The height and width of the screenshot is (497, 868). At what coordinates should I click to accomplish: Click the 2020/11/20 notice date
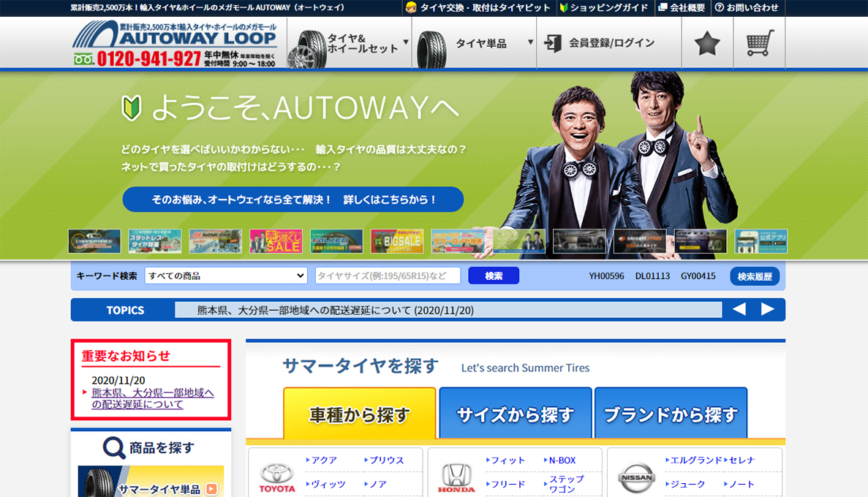[x=118, y=380]
